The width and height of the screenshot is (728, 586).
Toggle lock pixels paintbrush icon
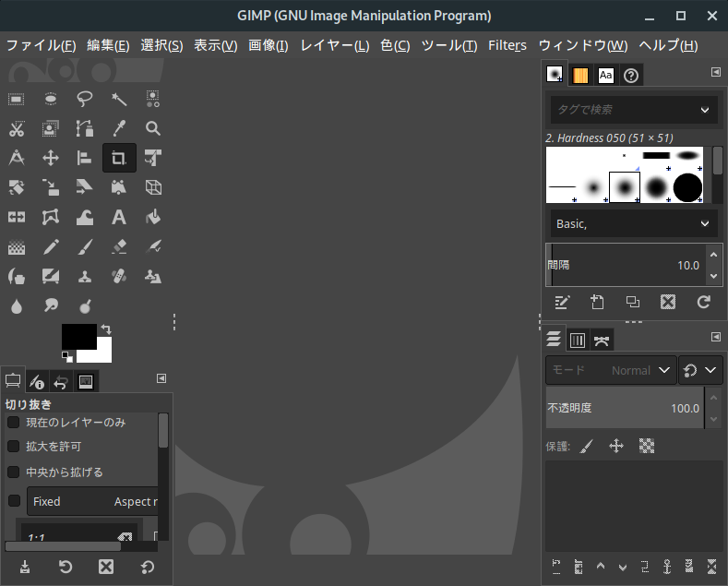point(587,447)
